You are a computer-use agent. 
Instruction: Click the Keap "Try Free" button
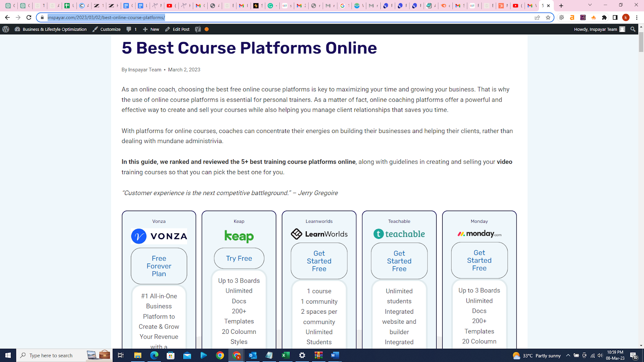click(x=239, y=258)
